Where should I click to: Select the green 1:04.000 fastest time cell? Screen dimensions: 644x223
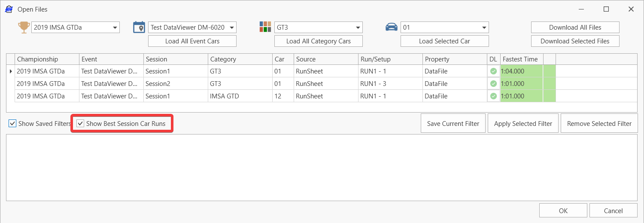click(x=521, y=71)
